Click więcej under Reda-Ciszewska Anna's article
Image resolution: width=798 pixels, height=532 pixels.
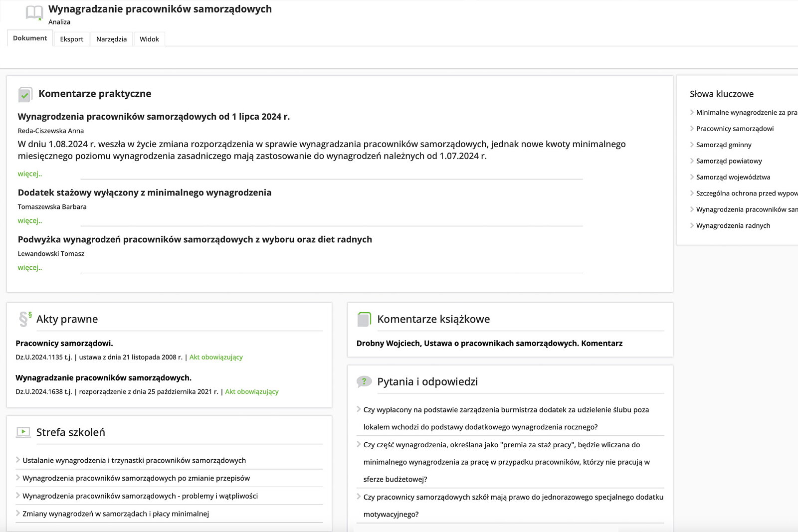click(x=30, y=174)
